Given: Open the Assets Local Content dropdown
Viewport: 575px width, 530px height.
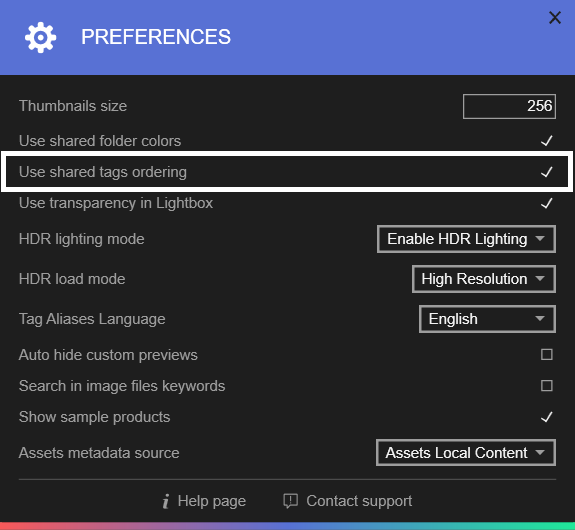Looking at the screenshot, I should [466, 453].
